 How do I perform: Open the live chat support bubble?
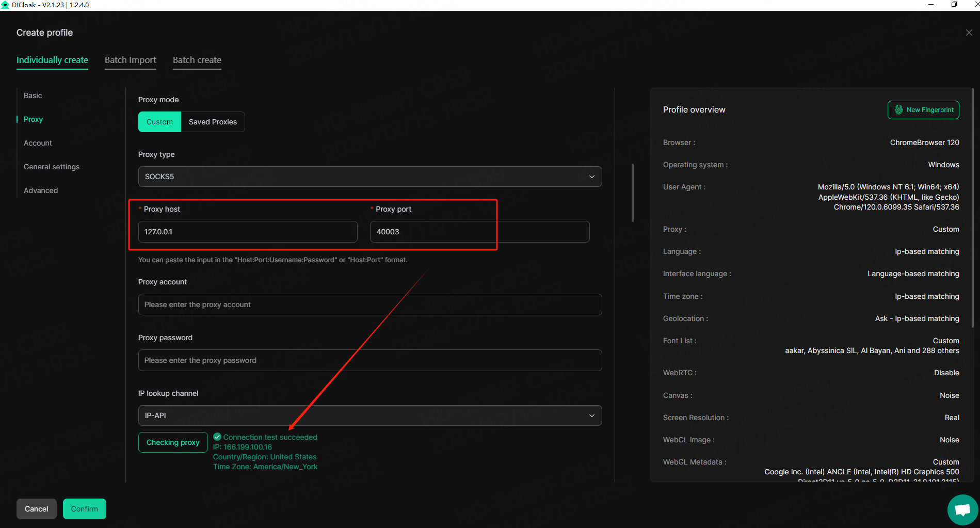(962, 510)
